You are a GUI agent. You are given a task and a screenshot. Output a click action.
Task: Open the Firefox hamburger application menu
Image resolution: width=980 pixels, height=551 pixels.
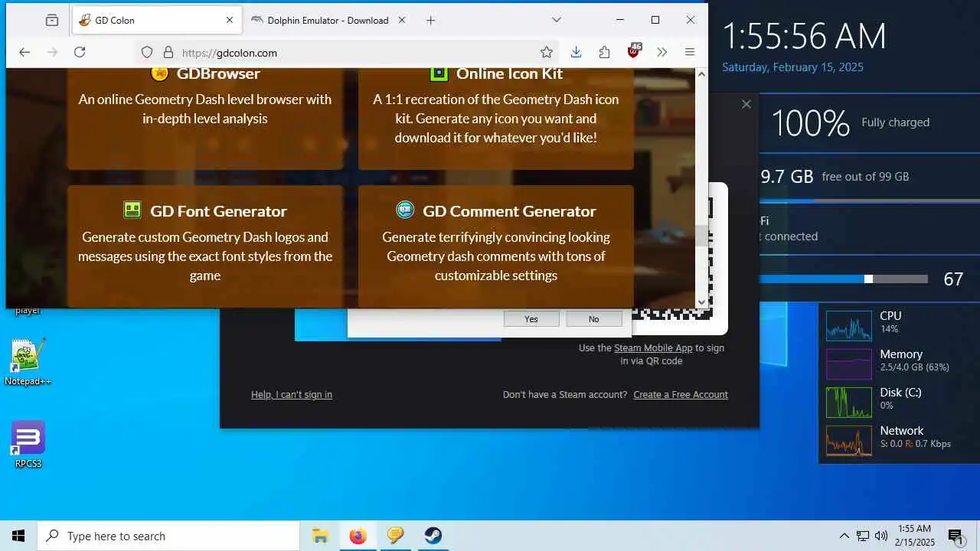690,52
